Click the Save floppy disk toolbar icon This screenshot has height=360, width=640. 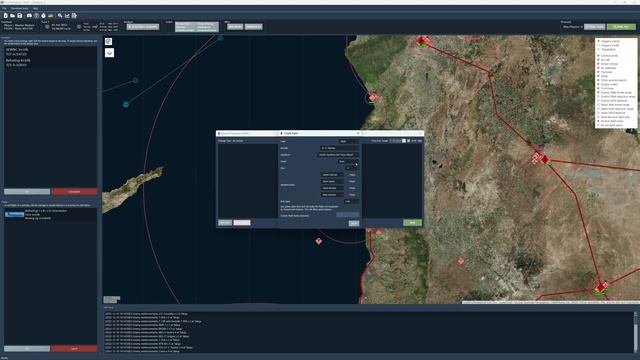pyautogui.click(x=20, y=16)
